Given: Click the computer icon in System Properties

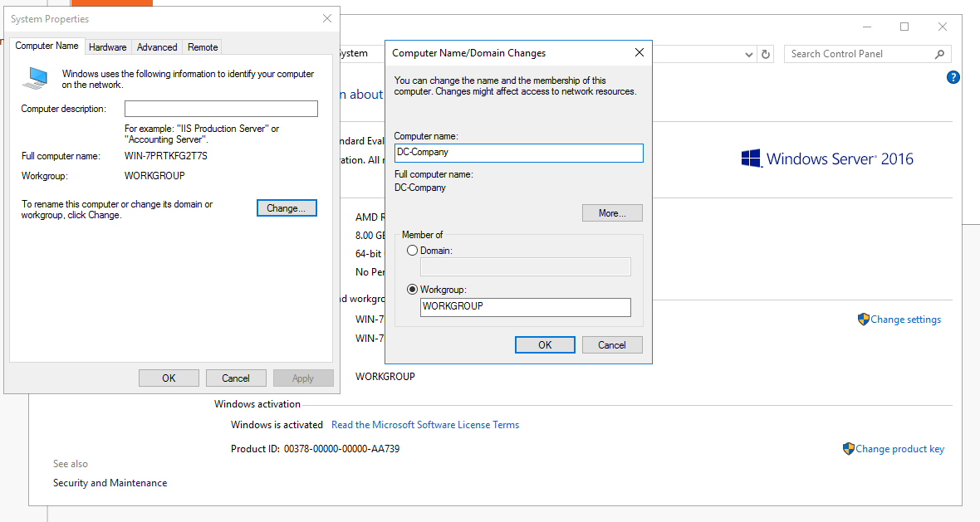Looking at the screenshot, I should click(35, 79).
